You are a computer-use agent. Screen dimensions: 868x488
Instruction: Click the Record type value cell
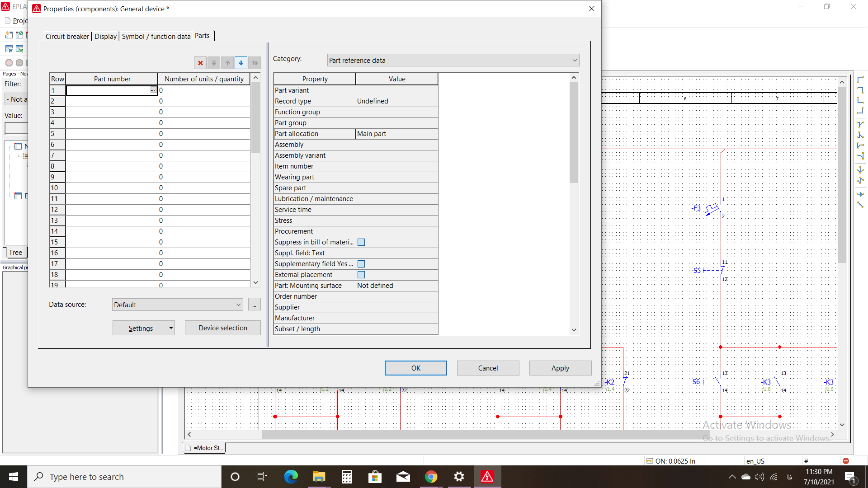397,101
